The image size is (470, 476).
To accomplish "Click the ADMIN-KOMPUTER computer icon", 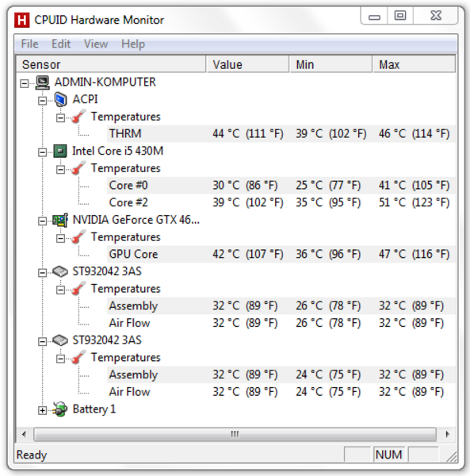I will (43, 83).
